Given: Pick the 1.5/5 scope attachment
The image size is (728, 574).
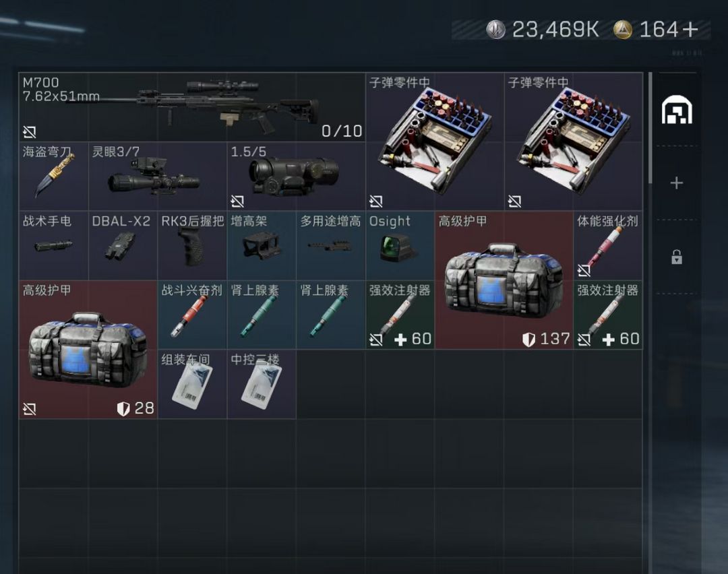Looking at the screenshot, I should (296, 177).
